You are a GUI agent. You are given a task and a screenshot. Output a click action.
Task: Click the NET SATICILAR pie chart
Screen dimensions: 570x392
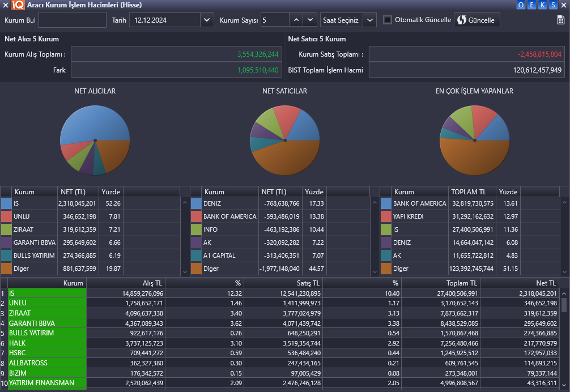pos(284,140)
